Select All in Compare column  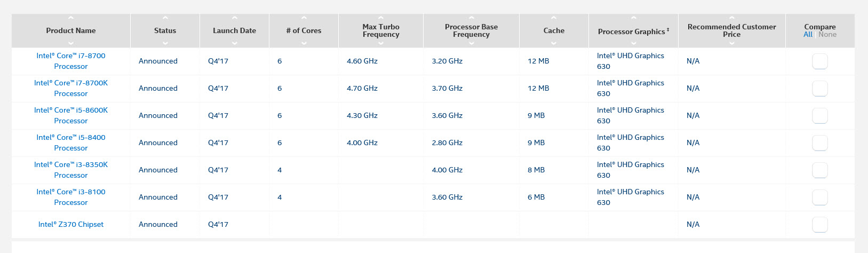click(x=808, y=35)
